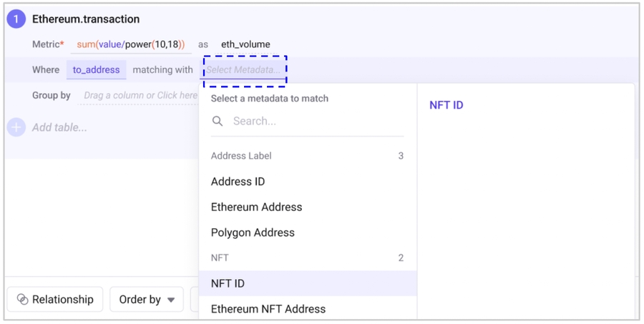Open the Select Metadata dropdown field
Screen dimensions: 644x324
(245, 70)
